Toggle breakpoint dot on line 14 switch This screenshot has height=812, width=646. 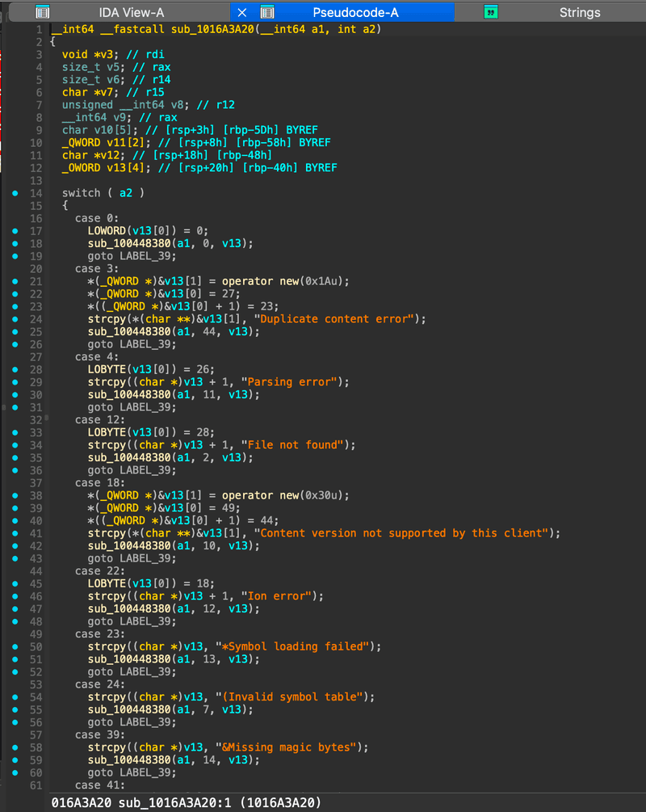click(15, 193)
